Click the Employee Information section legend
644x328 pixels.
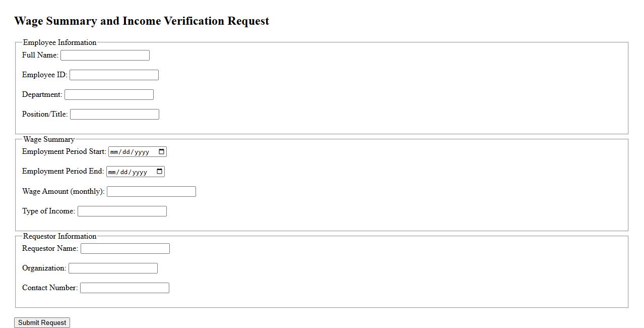click(x=59, y=42)
